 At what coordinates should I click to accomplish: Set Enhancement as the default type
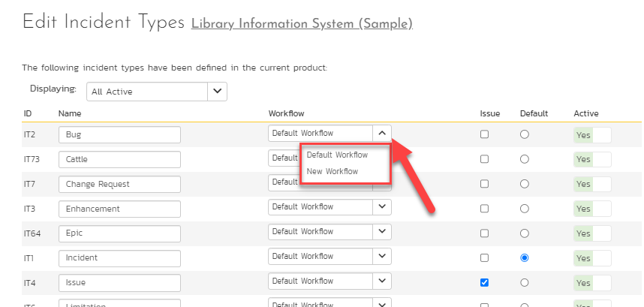(524, 208)
